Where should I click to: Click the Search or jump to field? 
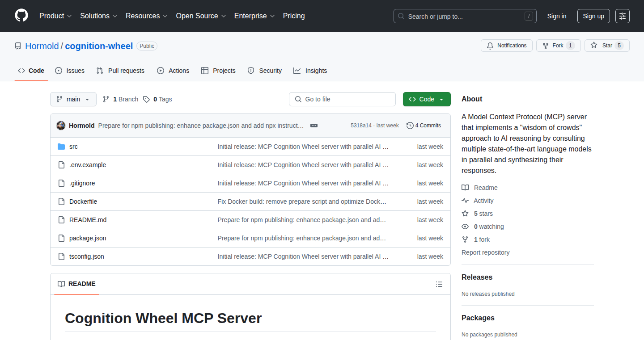[465, 16]
